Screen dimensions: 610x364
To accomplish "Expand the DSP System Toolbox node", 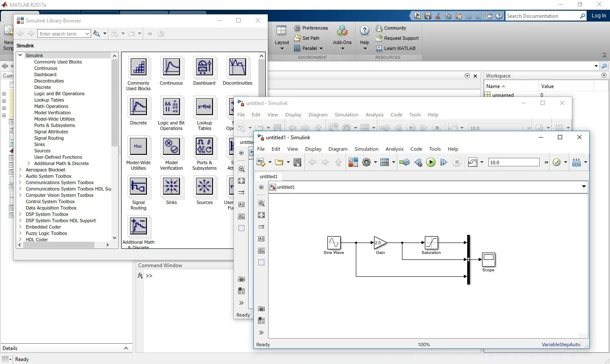I will point(20,214).
